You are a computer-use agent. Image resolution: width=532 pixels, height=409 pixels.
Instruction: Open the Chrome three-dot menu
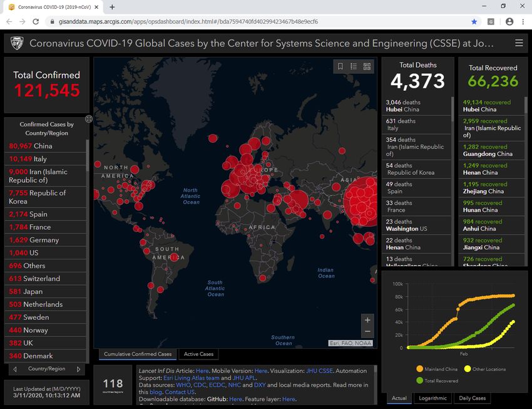click(523, 22)
